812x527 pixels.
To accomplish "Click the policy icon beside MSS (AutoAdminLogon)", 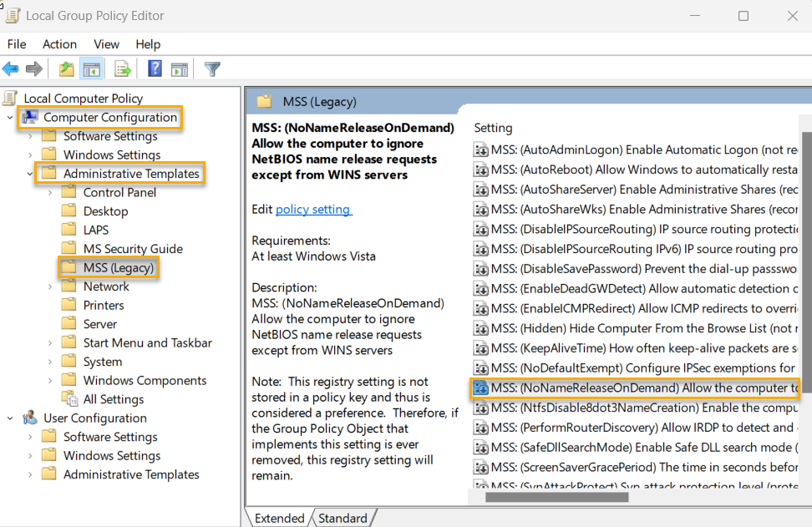I will [481, 149].
